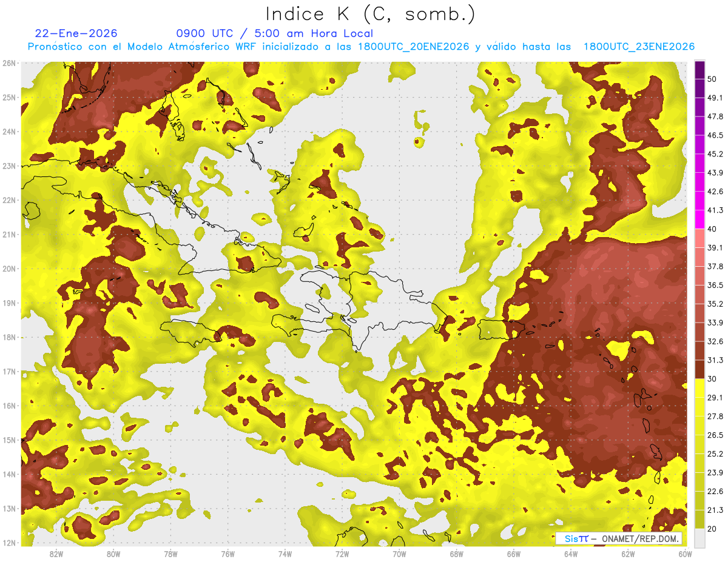Click the 72W longitude label
728x562 pixels.
pos(342,554)
